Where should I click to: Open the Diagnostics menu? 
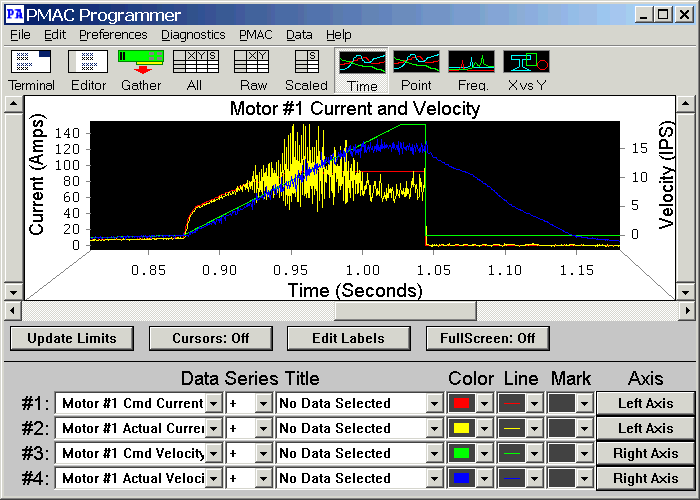pyautogui.click(x=193, y=34)
